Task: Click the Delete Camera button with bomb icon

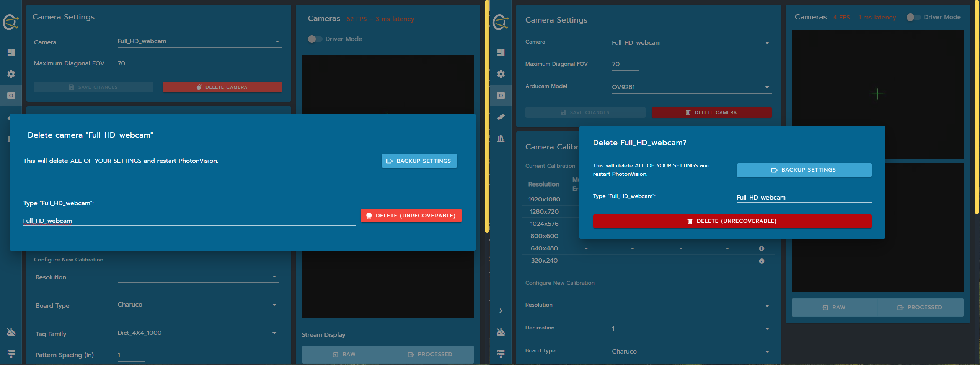Action: [x=222, y=87]
